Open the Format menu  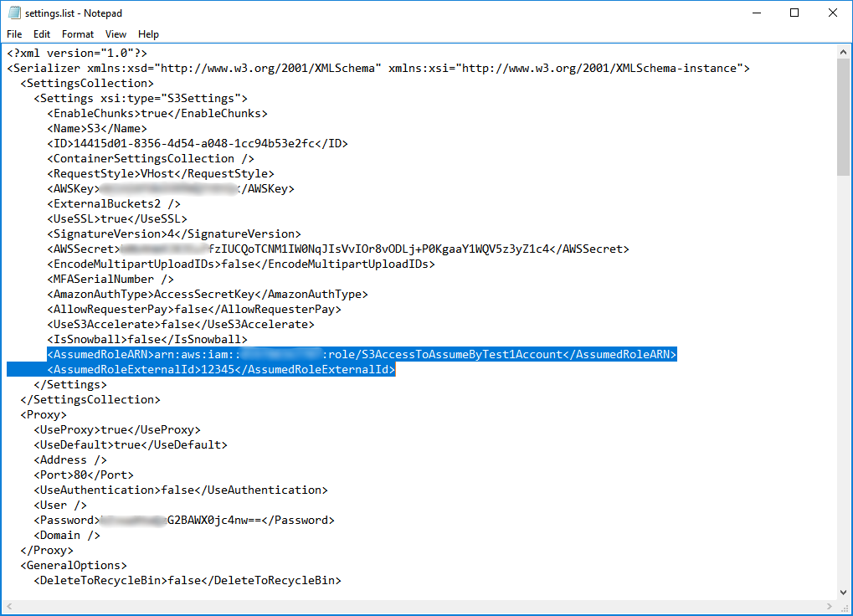78,34
